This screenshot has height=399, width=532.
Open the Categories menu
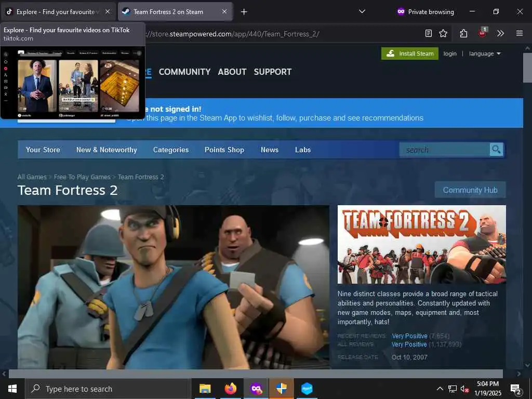(170, 150)
